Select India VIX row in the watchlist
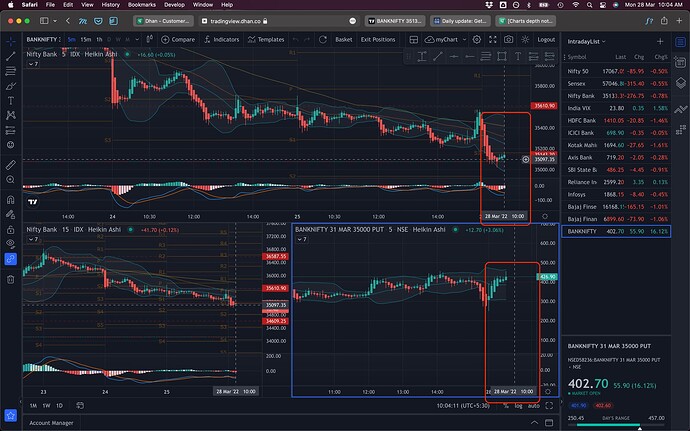690x431 pixels. click(617, 108)
